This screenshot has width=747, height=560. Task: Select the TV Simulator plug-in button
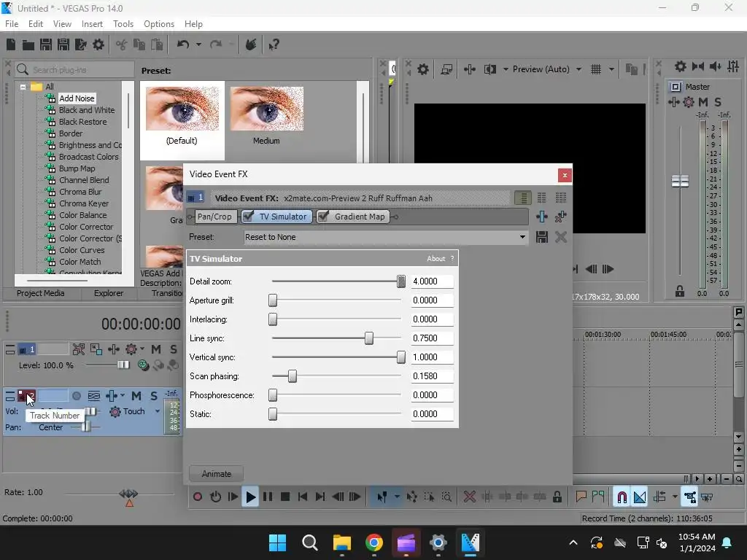click(x=276, y=217)
